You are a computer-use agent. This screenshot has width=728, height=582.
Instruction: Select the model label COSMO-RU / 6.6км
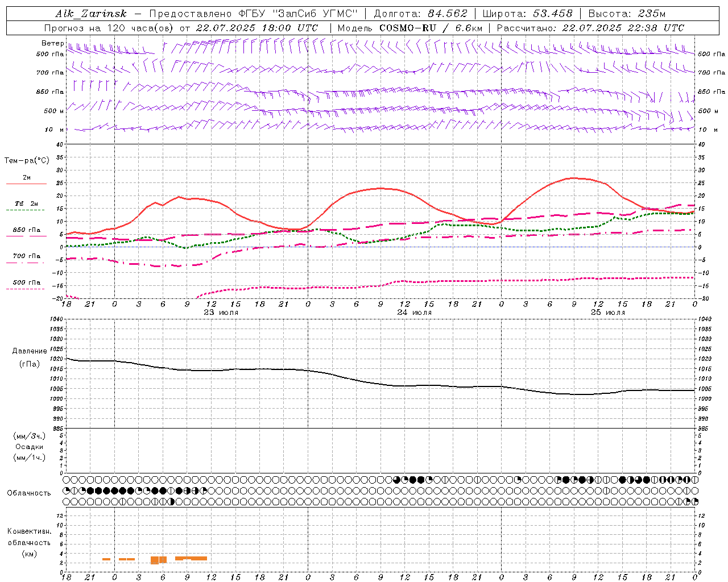[431, 28]
